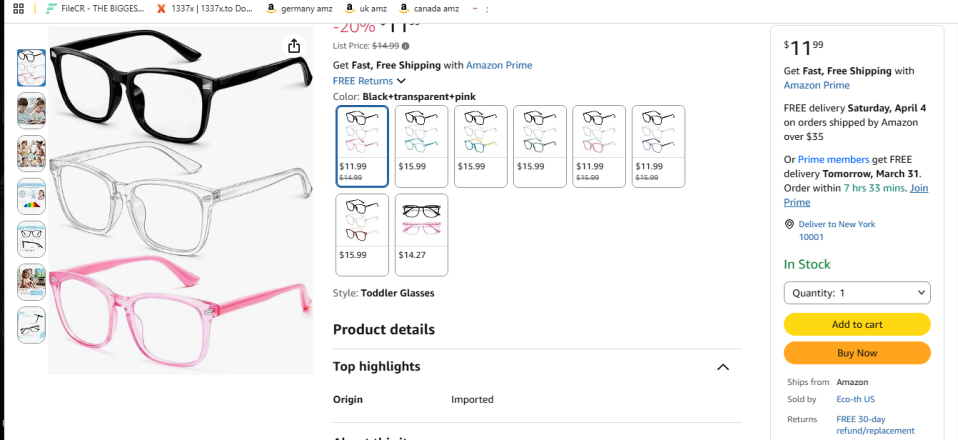Collapse the Top highlights section

pyautogui.click(x=723, y=367)
